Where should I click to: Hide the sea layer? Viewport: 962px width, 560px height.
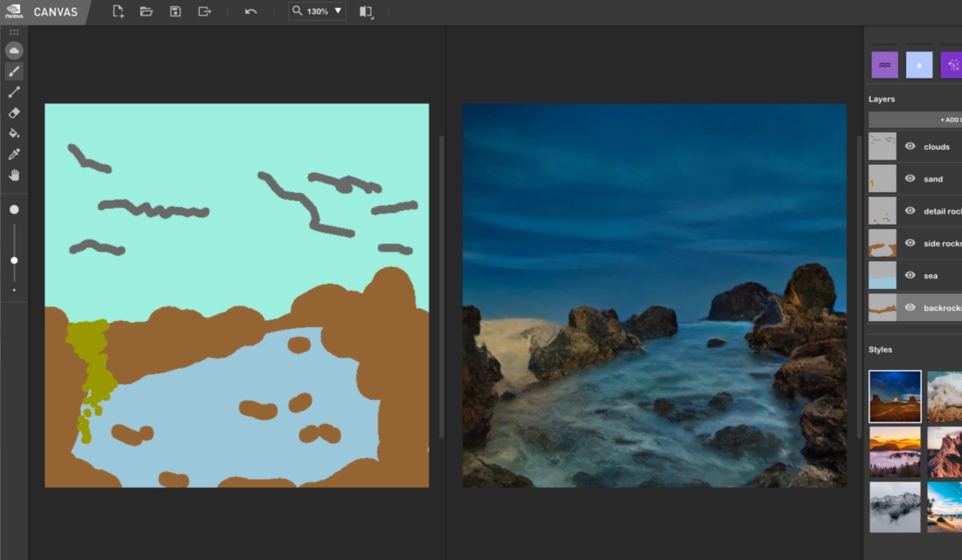tap(910, 276)
